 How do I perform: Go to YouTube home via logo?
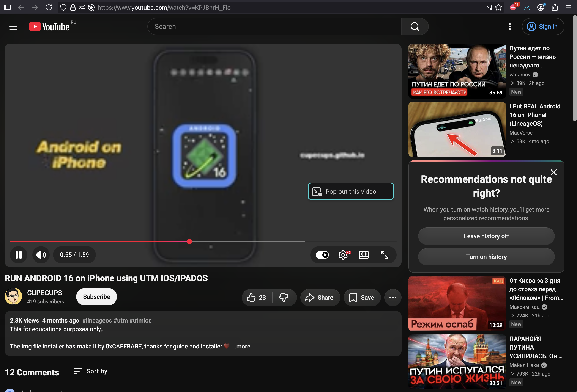click(x=49, y=27)
